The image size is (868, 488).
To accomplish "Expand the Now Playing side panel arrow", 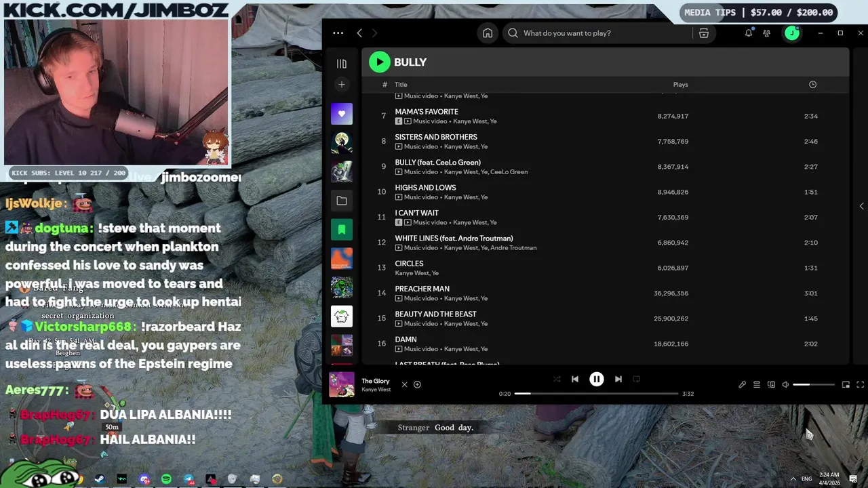I will click(x=861, y=206).
